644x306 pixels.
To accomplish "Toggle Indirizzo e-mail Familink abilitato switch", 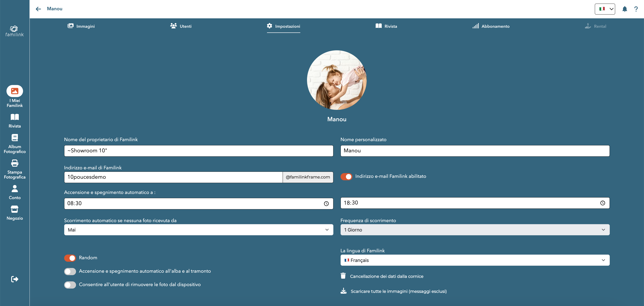I will [x=346, y=176].
